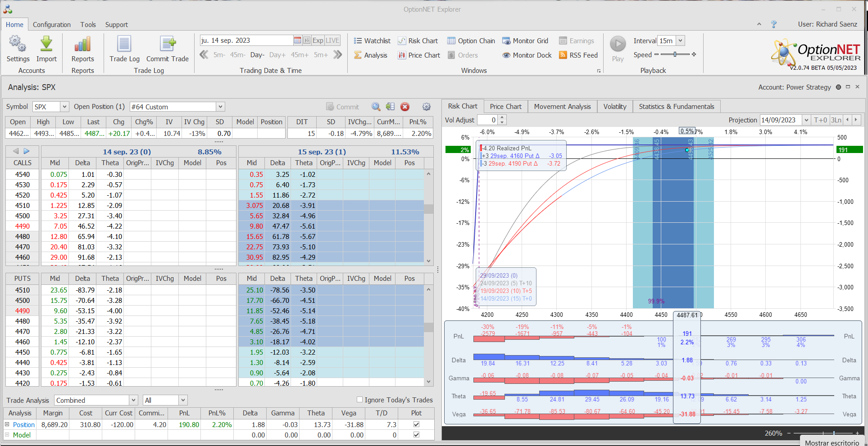Open the Monitor Grid window
868x446 pixels.
click(525, 41)
